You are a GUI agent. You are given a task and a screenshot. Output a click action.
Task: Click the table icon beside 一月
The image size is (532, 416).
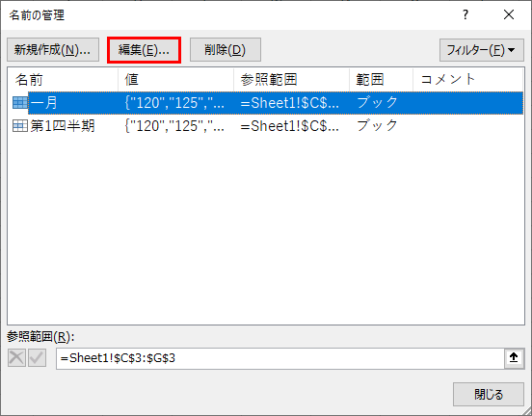[x=20, y=102]
